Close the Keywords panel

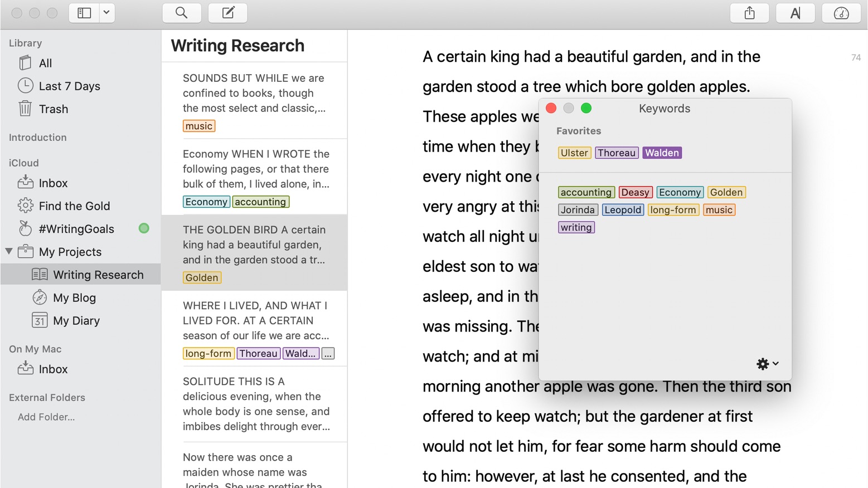pos(551,108)
